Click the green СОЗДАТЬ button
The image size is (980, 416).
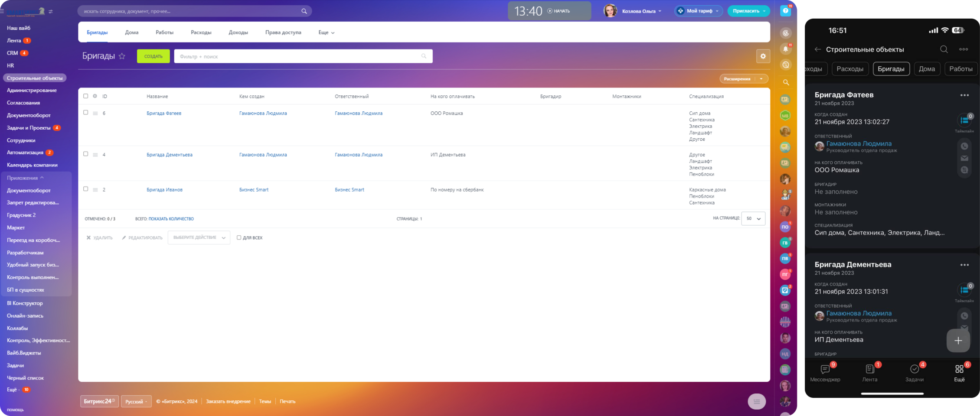tap(154, 56)
